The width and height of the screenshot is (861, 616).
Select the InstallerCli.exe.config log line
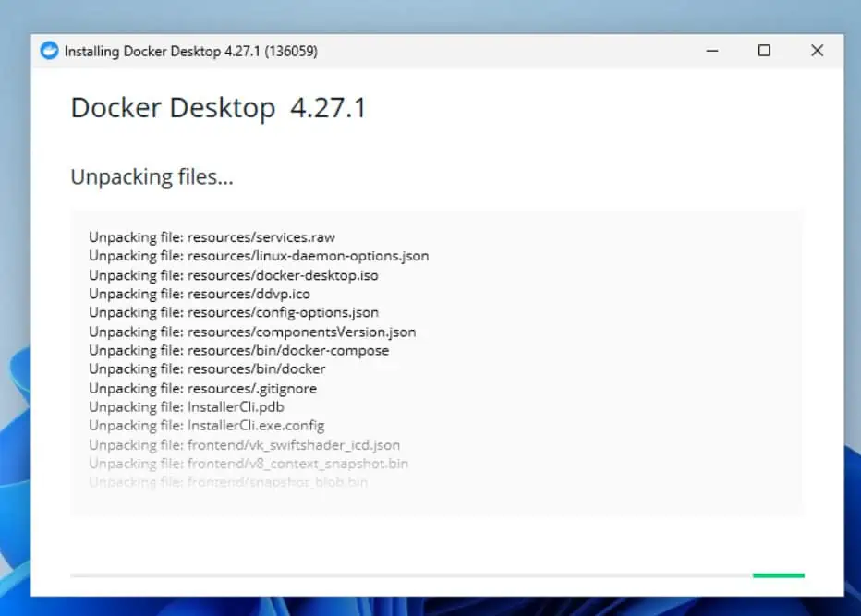click(206, 426)
